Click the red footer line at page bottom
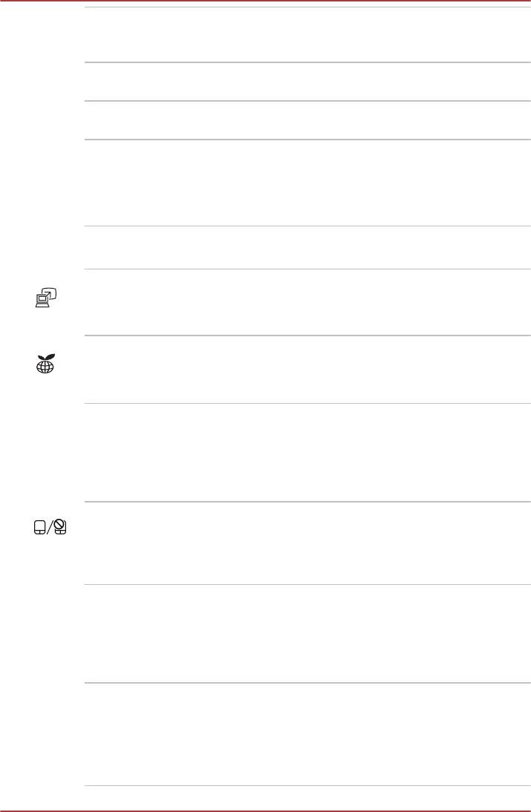 click(265, 811)
